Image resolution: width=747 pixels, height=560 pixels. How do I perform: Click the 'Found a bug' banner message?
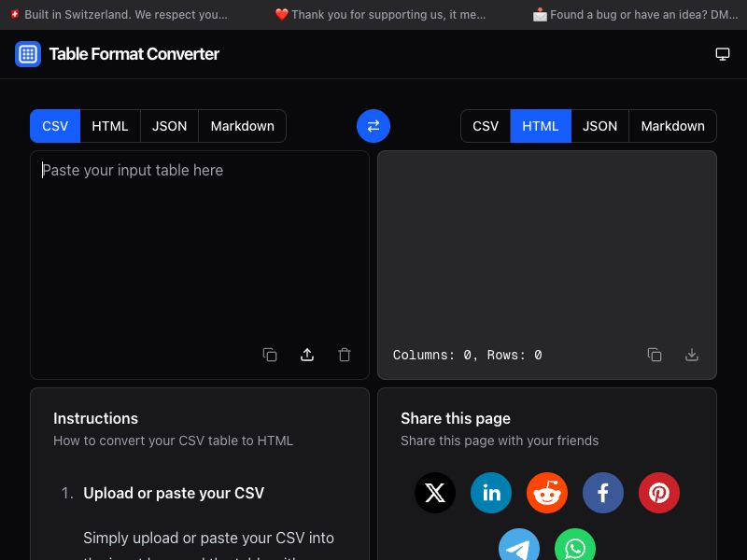pos(633,15)
